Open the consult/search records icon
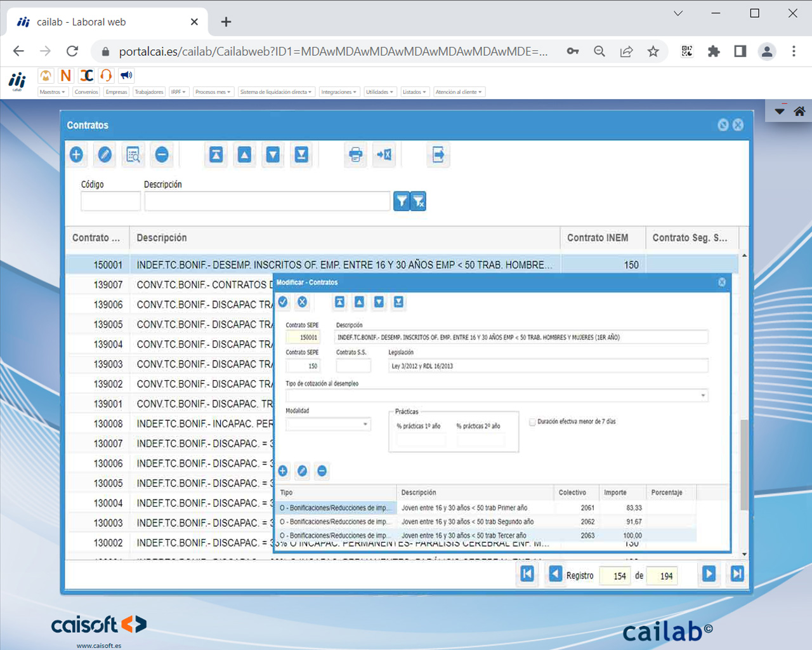This screenshot has width=812, height=650. click(133, 154)
